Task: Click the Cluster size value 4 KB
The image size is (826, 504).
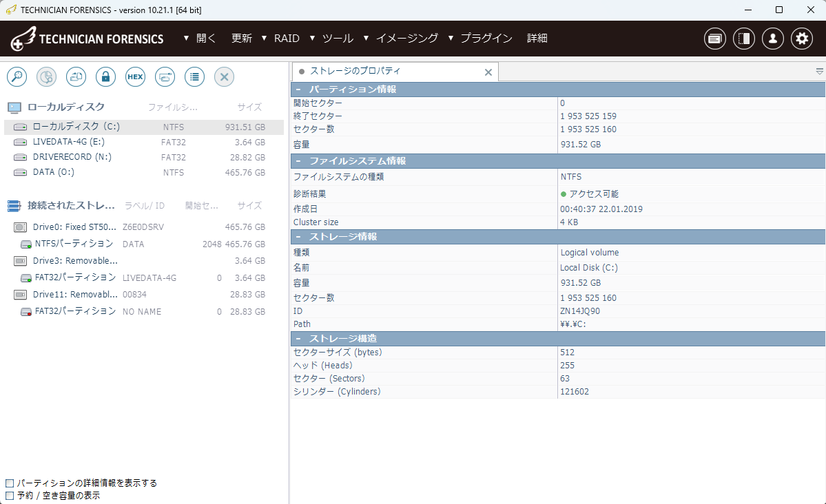Action: (x=569, y=222)
